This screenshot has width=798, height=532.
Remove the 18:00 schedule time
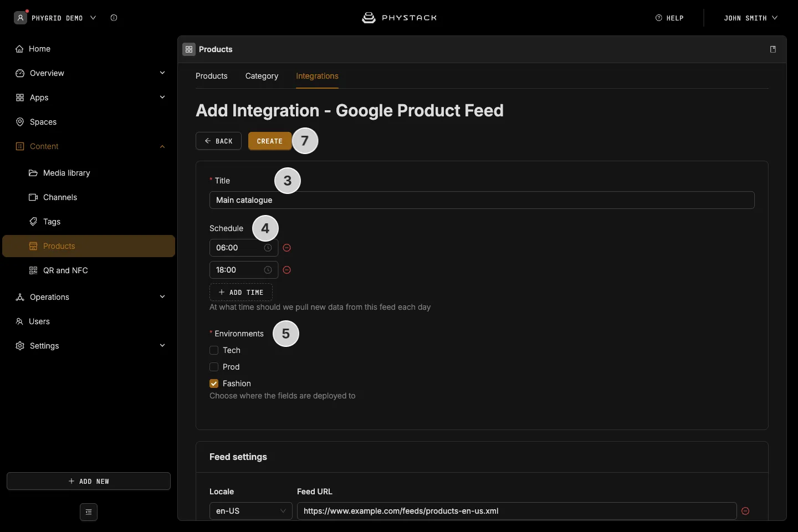pyautogui.click(x=287, y=270)
